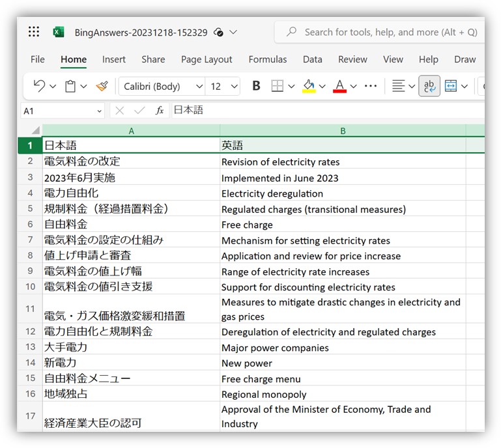Screen dimensions: 501x448
Task: Switch to the Page Layout tab
Action: [x=207, y=59]
